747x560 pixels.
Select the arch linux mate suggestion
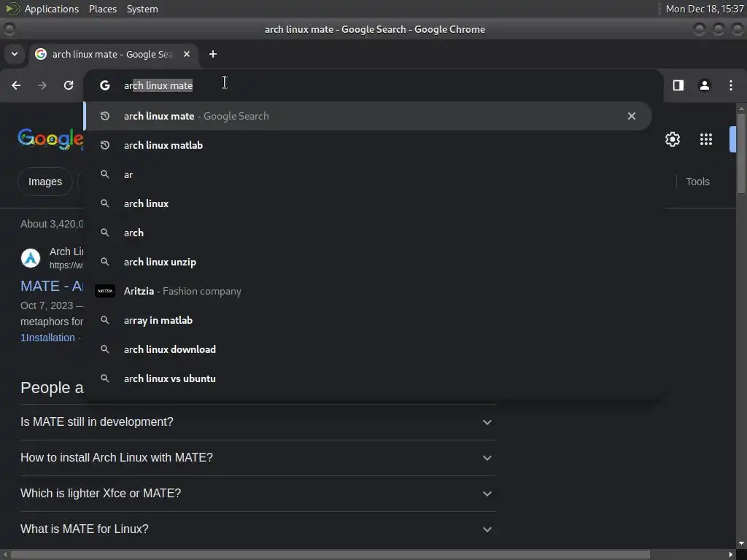368,116
